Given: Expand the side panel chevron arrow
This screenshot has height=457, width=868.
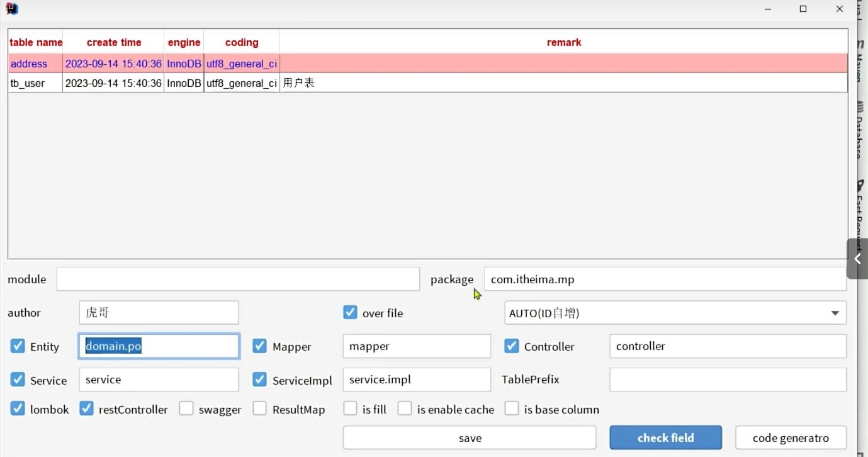Looking at the screenshot, I should pos(857,259).
